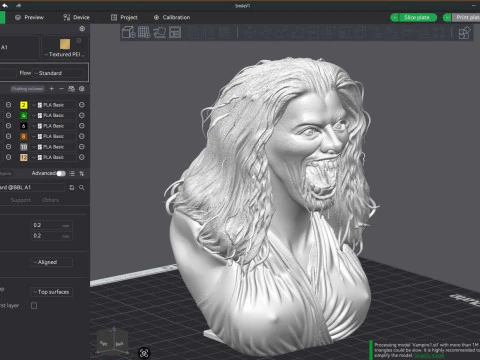480x360 pixels.
Task: Click the compare presets icon right of Advanced toggle
Action: coord(82,173)
